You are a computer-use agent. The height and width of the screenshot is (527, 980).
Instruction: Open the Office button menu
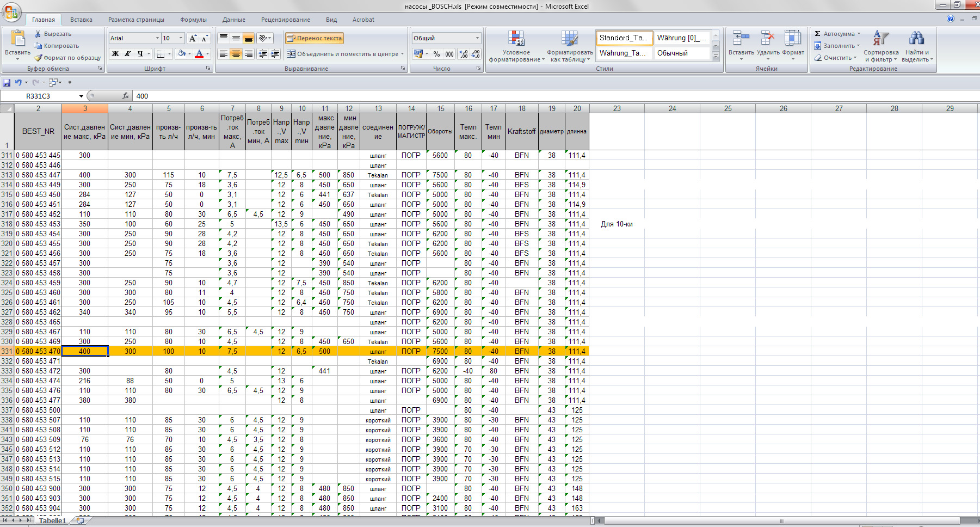(x=11, y=11)
